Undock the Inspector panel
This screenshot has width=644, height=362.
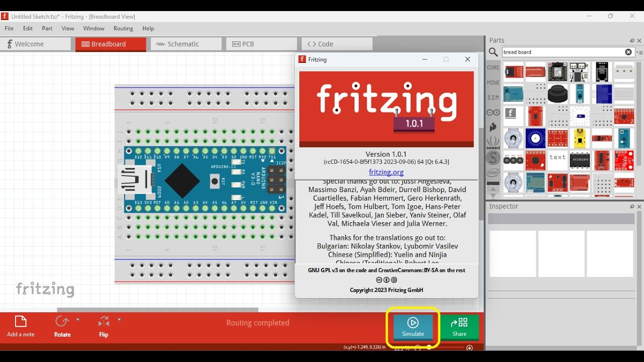click(x=632, y=207)
